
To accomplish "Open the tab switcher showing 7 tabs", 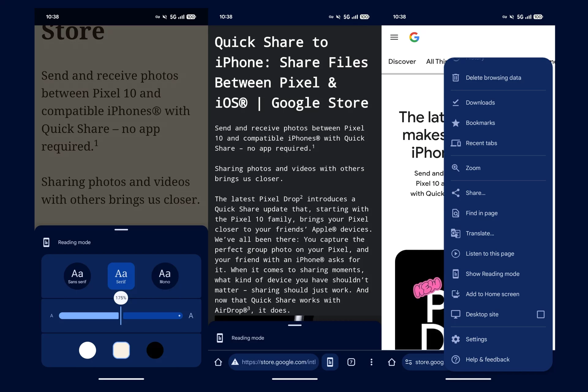I will 351,362.
